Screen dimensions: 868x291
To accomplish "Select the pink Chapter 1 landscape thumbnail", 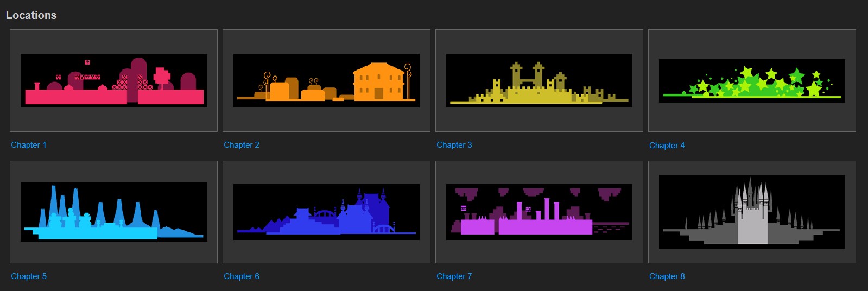I will [x=114, y=80].
